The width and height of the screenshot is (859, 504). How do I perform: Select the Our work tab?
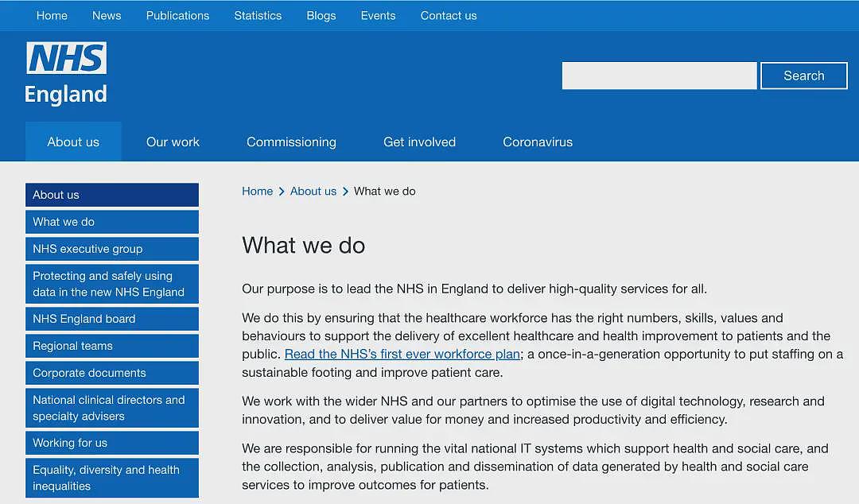tap(173, 142)
